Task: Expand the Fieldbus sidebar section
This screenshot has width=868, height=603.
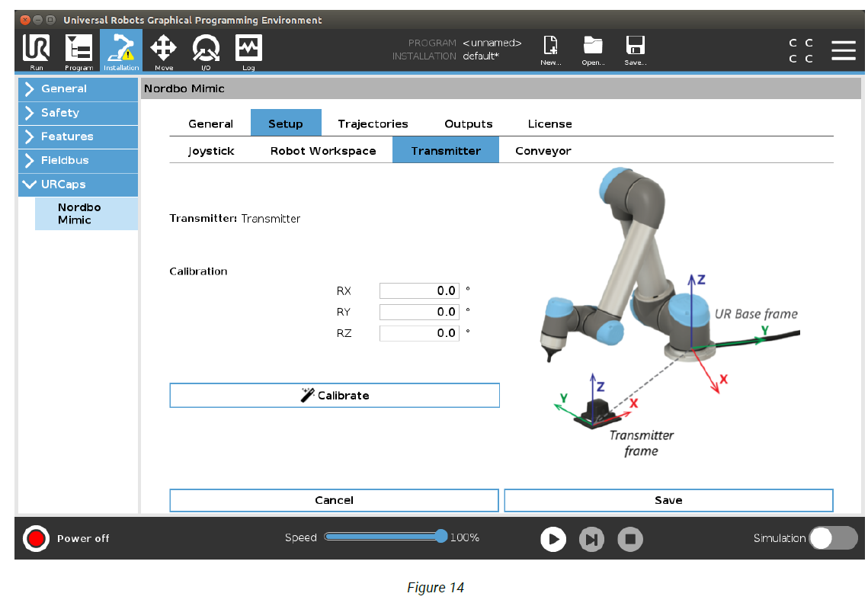Action: [x=78, y=161]
